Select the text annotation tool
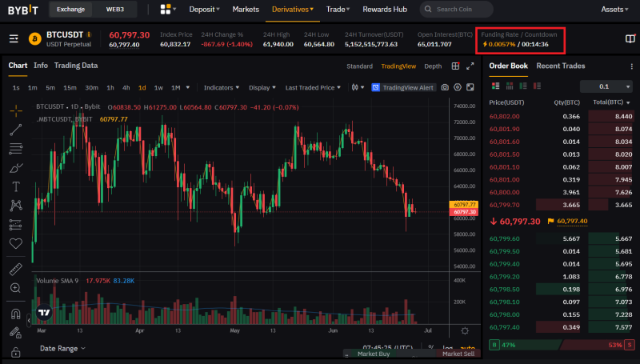This screenshot has height=364, width=640. 16,186
